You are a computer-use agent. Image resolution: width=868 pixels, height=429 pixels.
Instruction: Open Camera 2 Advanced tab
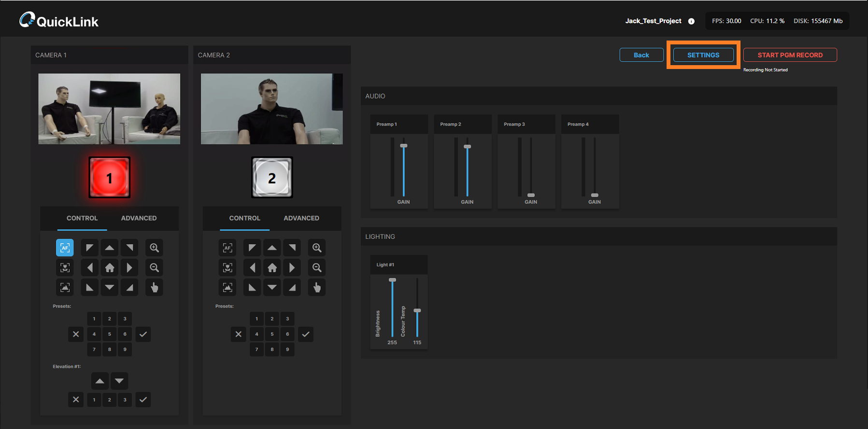[301, 218]
